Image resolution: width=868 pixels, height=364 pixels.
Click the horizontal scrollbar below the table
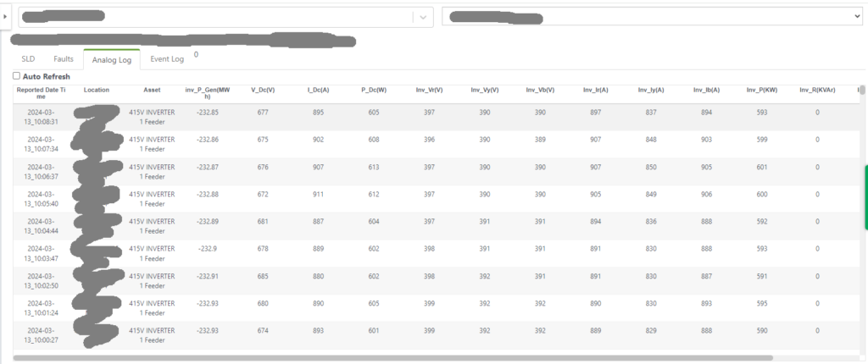pyautogui.click(x=390, y=358)
